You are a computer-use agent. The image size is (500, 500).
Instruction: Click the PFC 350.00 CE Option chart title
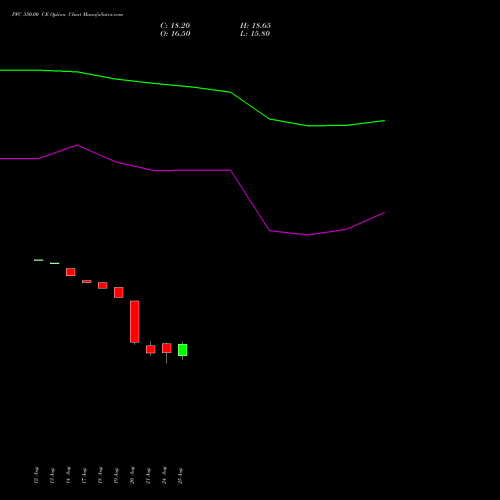coord(67,15)
